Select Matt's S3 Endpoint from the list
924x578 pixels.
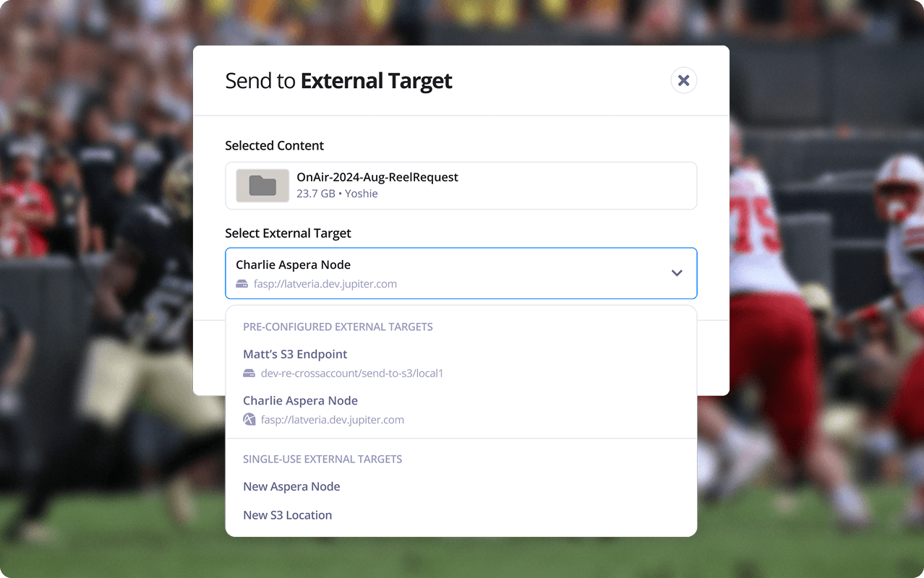(295, 354)
